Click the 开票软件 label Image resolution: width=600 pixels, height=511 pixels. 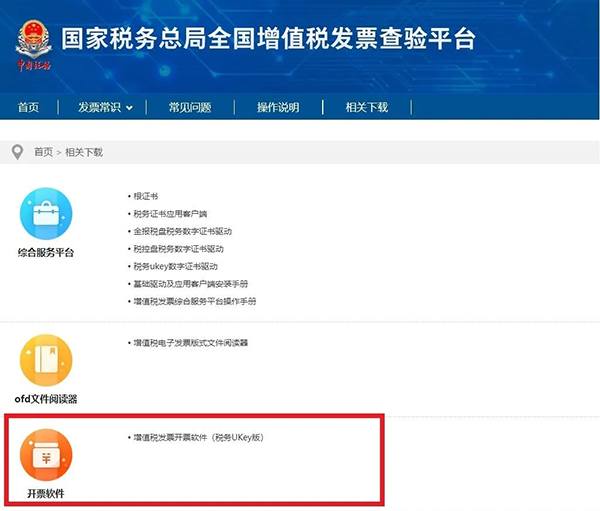[46, 493]
